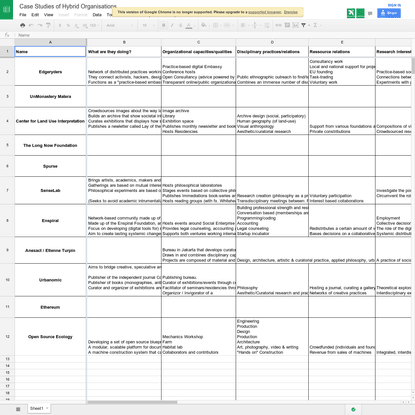Format selection as currency
Viewport: 415px width, 415px height.
coord(60,25)
